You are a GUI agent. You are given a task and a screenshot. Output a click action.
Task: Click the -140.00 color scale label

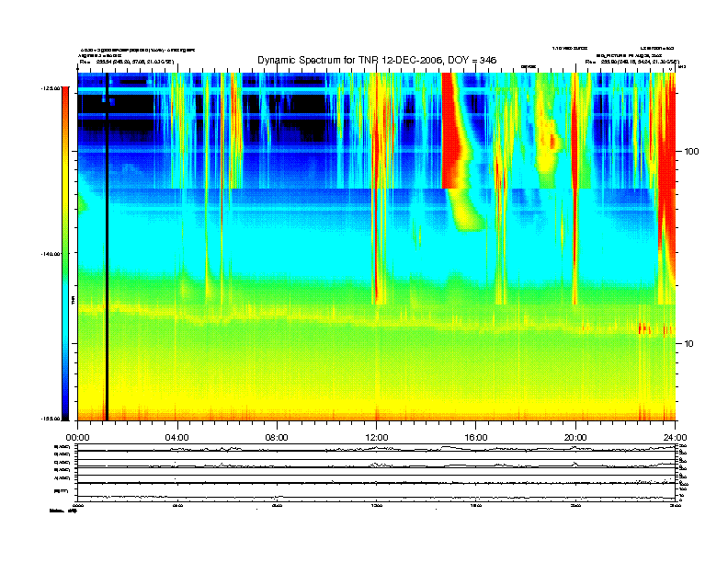(x=51, y=254)
